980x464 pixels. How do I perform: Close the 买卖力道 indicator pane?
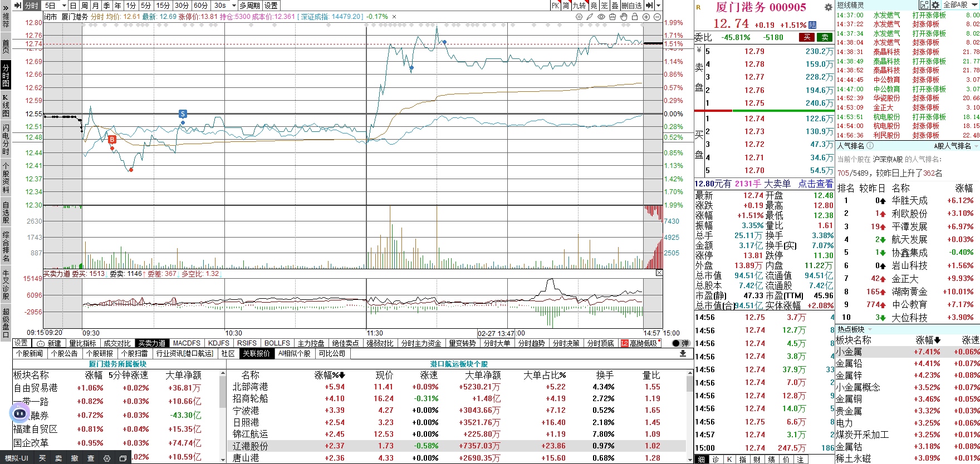point(659,273)
